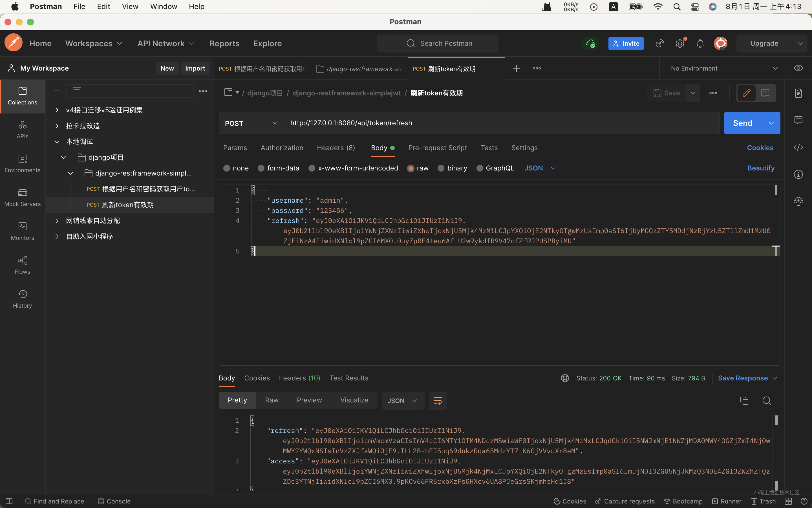The height and width of the screenshot is (508, 812).
Task: Open the code snippet icon
Action: coord(798,147)
